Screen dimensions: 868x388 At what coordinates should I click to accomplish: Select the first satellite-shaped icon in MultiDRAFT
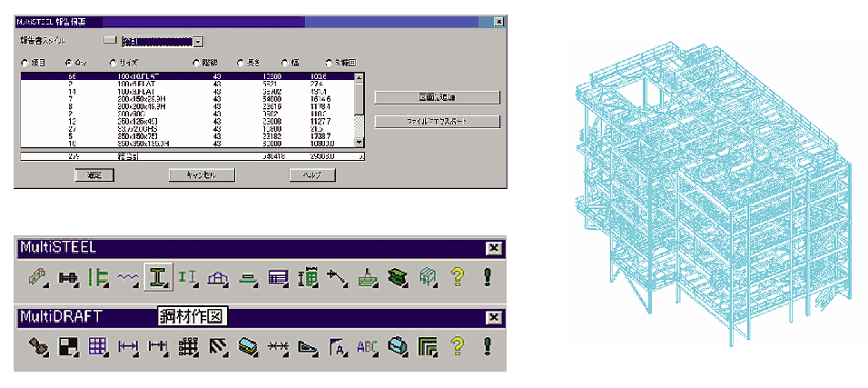[x=37, y=346]
